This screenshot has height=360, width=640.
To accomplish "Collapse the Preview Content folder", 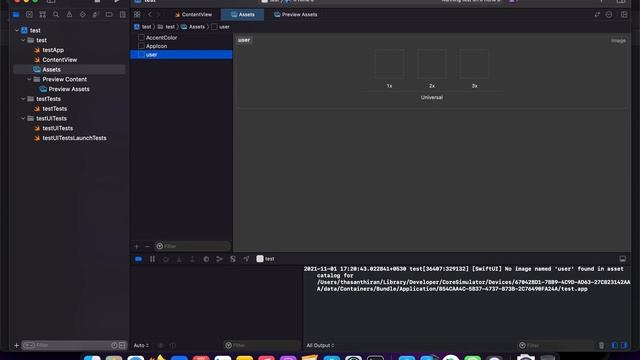I will pyautogui.click(x=29, y=79).
